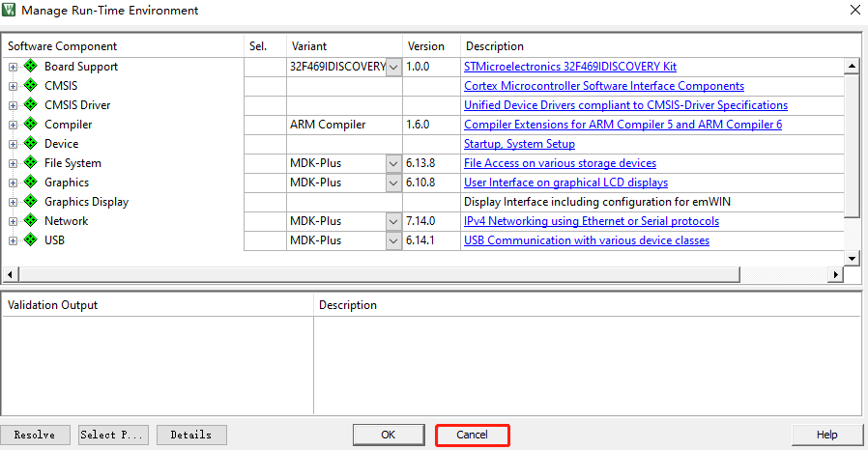This screenshot has height=450, width=868.
Task: Expand the Graphics tree node
Action: point(13,183)
